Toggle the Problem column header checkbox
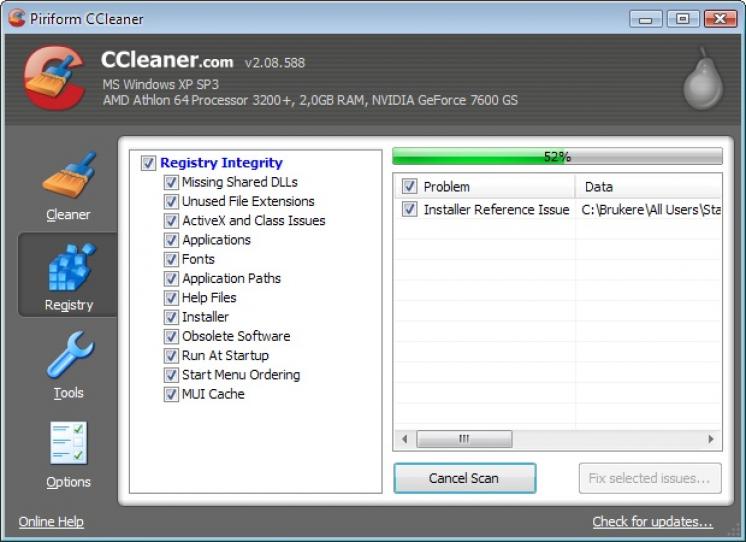 (409, 186)
